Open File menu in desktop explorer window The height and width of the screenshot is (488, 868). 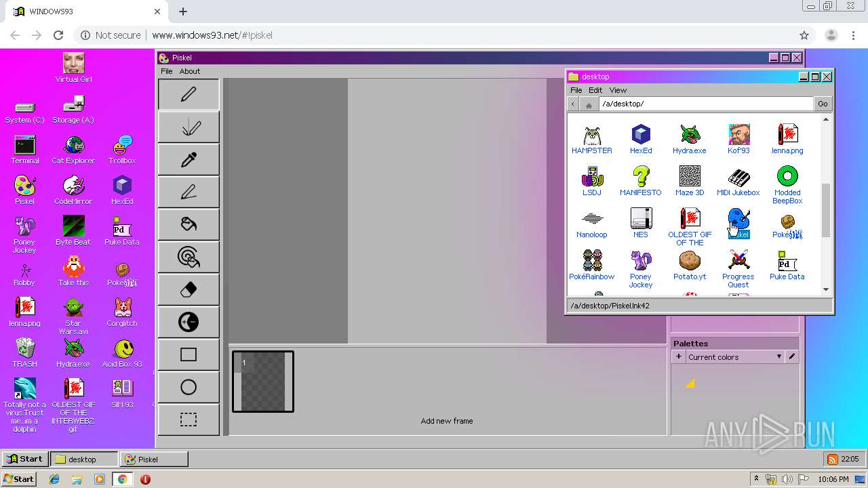click(576, 90)
